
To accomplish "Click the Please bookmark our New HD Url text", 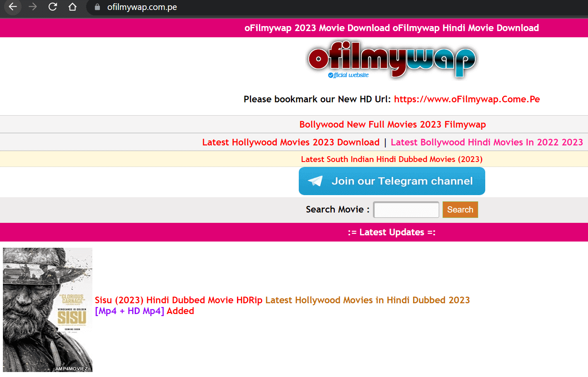I will (317, 99).
